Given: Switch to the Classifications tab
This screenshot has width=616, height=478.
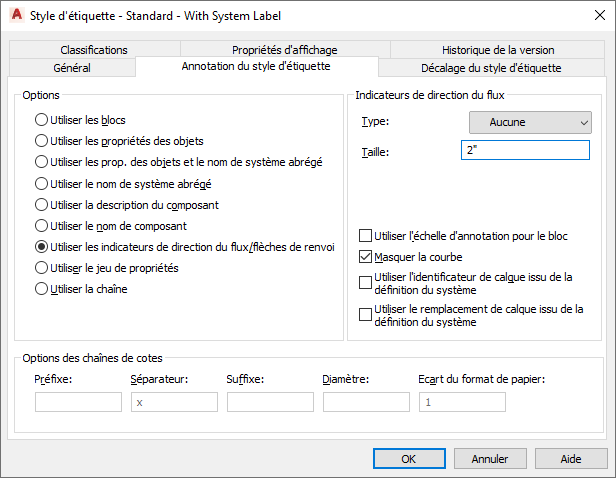Looking at the screenshot, I should (x=94, y=50).
